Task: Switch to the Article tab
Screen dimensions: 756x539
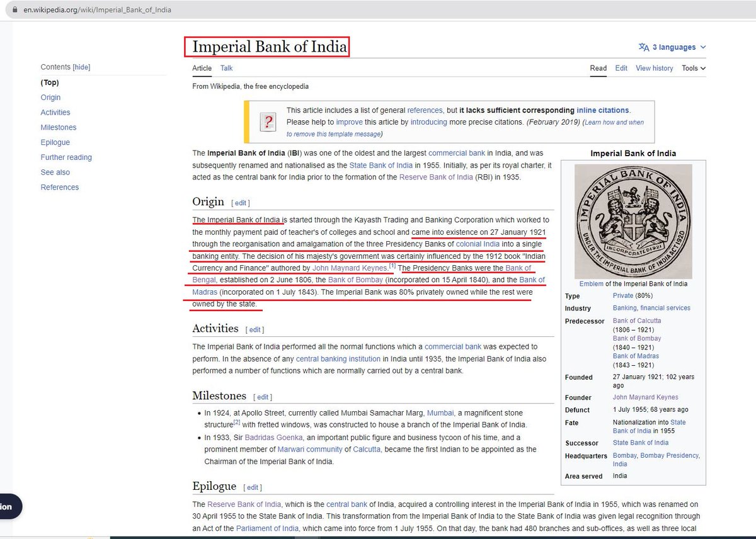Action: 202,68
